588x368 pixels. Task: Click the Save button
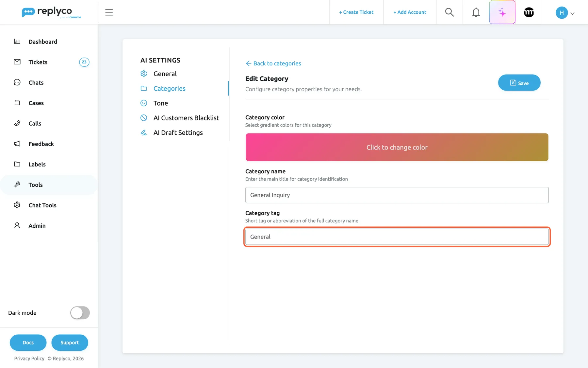tap(519, 83)
